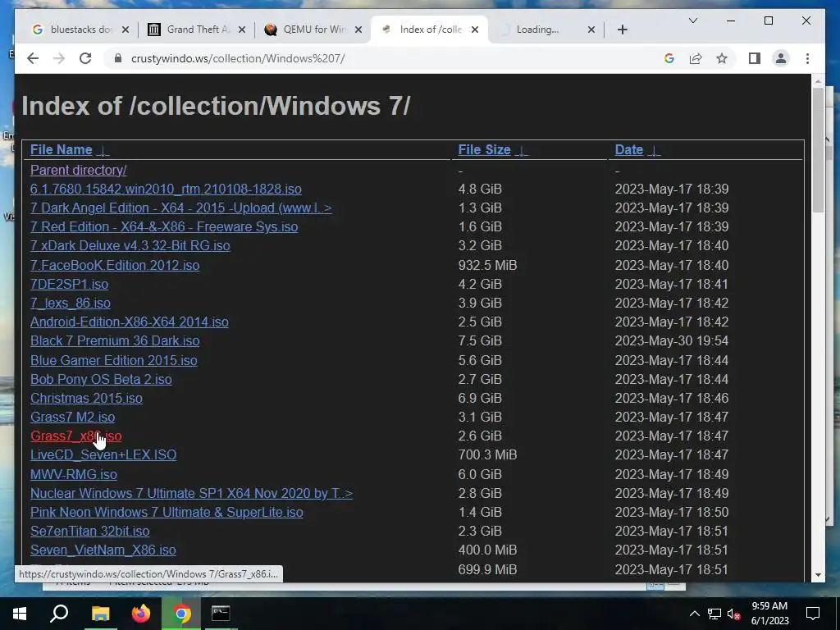840x630 pixels.
Task: Close the QEMU for Windows tab
Action: [x=358, y=30]
